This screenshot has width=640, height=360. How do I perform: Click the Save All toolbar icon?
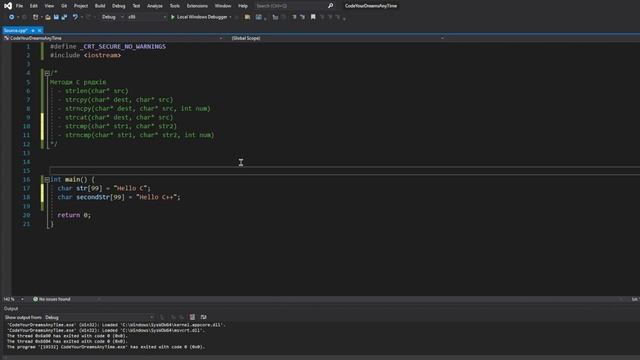(x=64, y=17)
